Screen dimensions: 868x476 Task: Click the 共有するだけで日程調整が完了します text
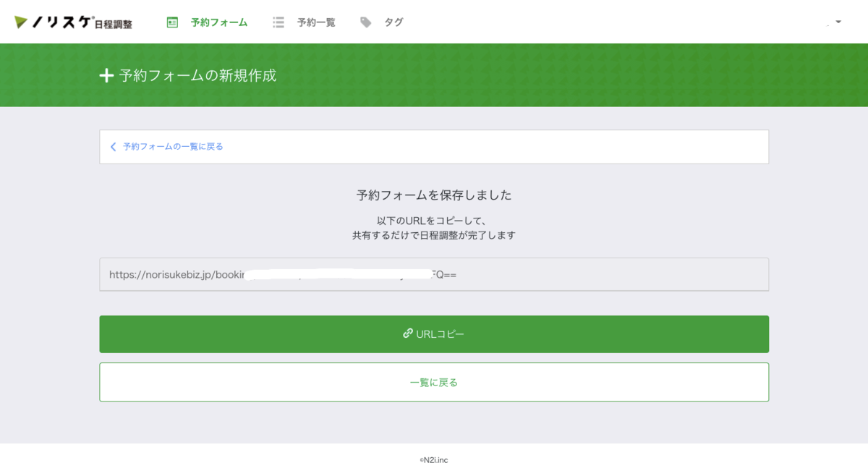click(434, 235)
